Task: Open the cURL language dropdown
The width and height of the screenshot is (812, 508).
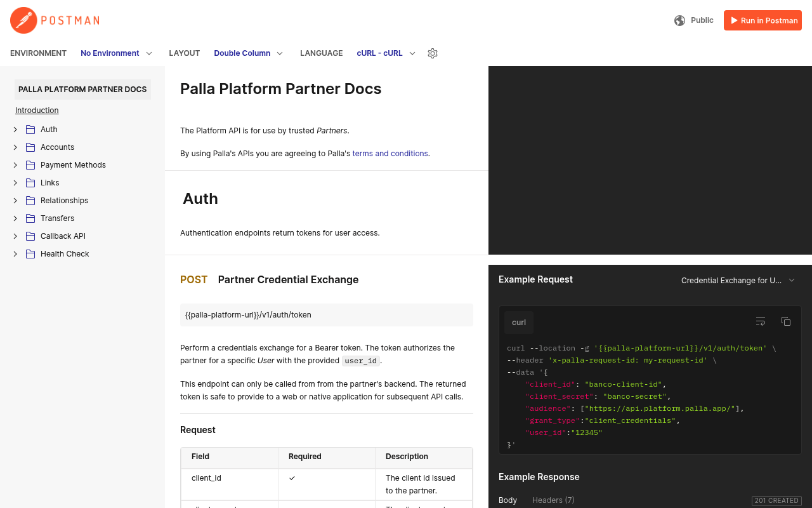Action: pos(386,53)
